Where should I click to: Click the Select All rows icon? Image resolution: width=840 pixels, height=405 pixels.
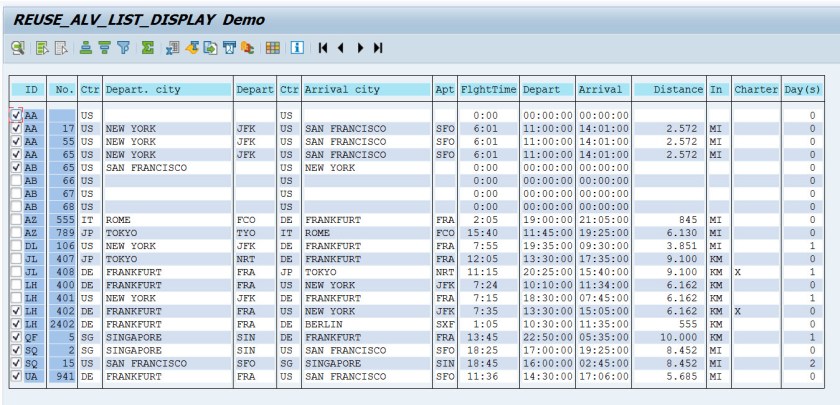(x=42, y=48)
